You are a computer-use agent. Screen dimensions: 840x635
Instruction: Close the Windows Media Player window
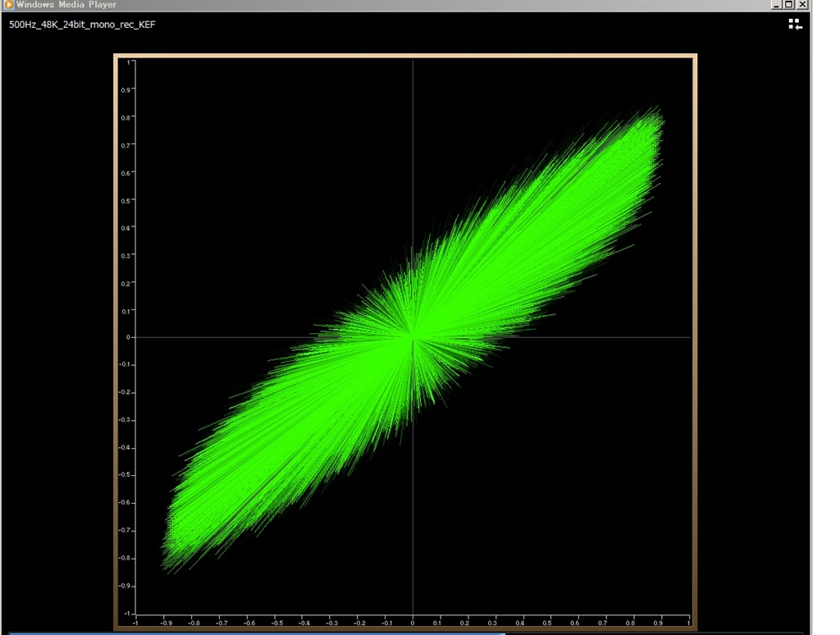click(802, 5)
